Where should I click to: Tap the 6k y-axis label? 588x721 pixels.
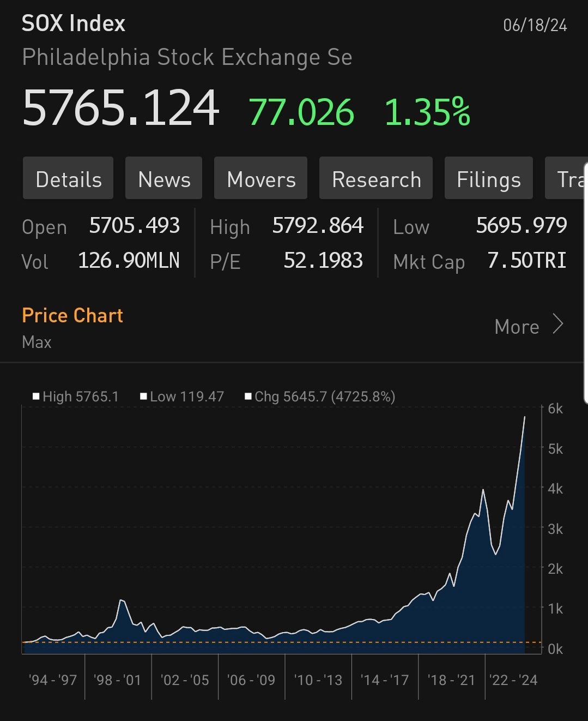point(555,408)
